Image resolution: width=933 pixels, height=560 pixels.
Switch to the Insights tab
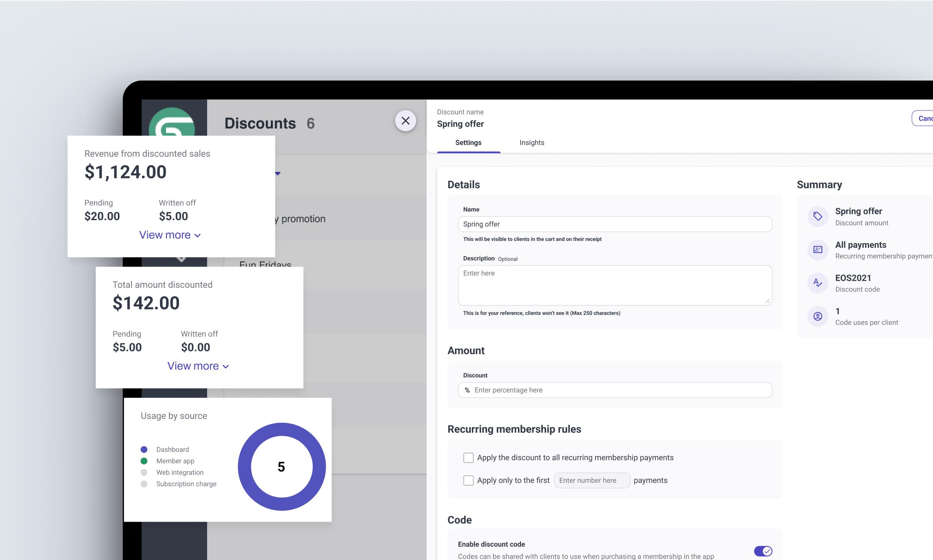(532, 143)
